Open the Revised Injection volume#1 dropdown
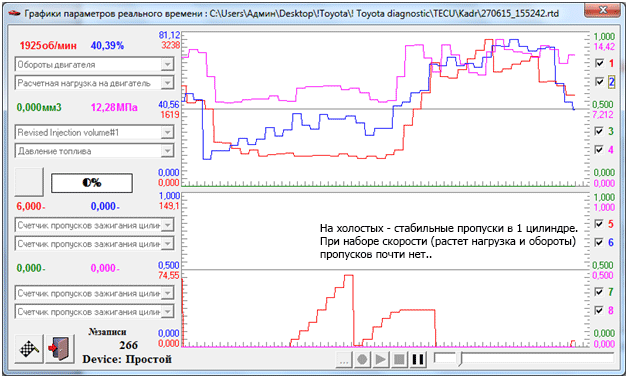This screenshot has height=378, width=628. 95,132
